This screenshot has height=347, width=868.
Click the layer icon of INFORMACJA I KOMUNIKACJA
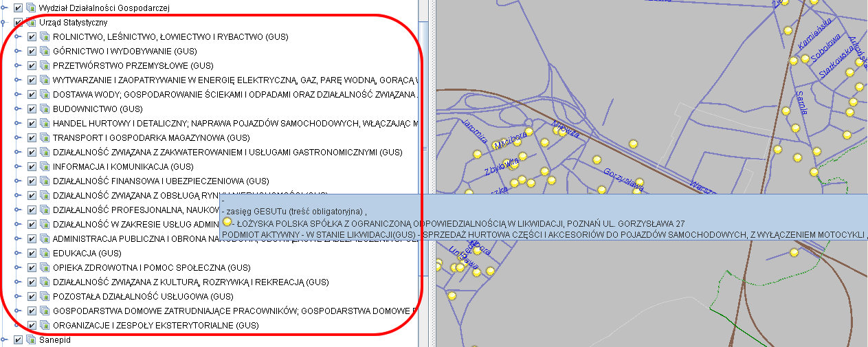click(45, 166)
